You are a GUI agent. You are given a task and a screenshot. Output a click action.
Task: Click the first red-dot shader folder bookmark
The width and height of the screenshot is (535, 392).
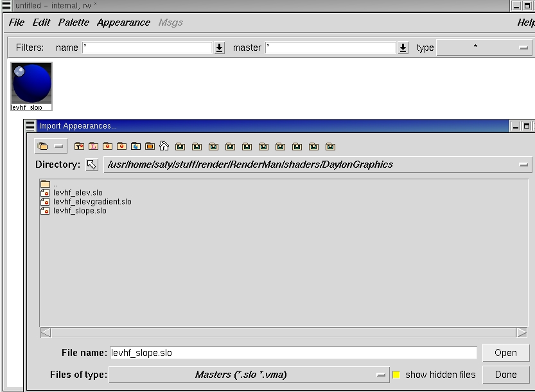coord(107,146)
